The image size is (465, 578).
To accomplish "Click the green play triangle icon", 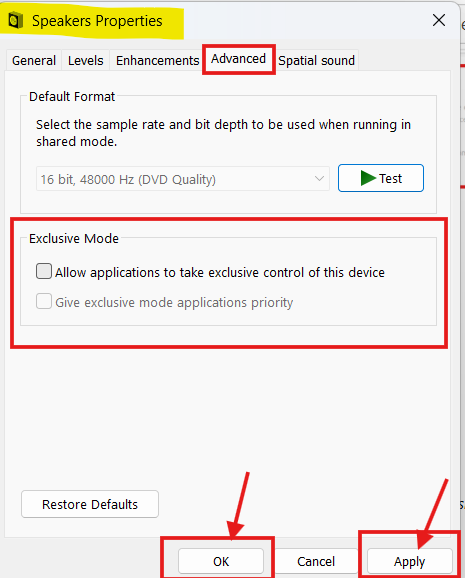I will pyautogui.click(x=368, y=178).
